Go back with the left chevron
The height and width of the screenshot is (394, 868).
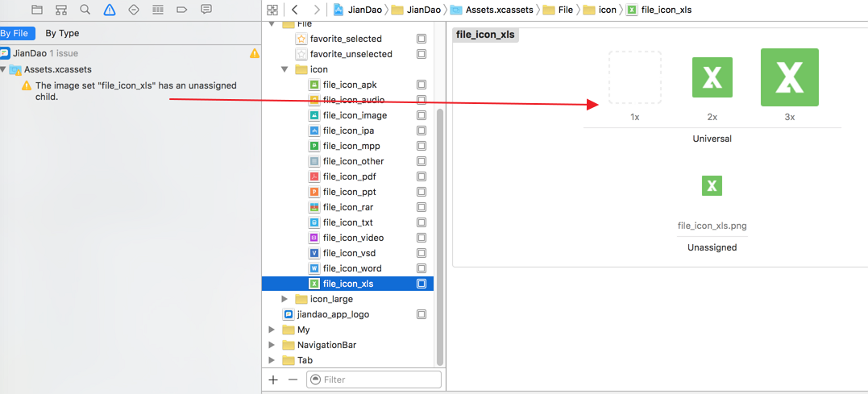coord(295,10)
